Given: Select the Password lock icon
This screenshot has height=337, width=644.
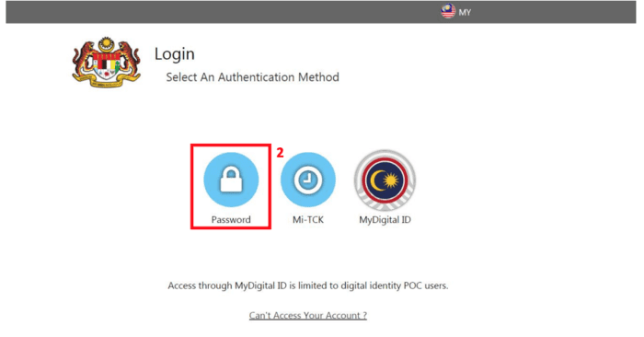Looking at the screenshot, I should [231, 180].
